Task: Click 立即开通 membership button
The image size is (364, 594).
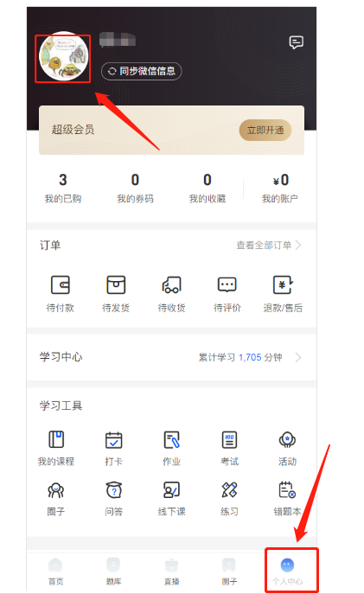Action: tap(265, 131)
